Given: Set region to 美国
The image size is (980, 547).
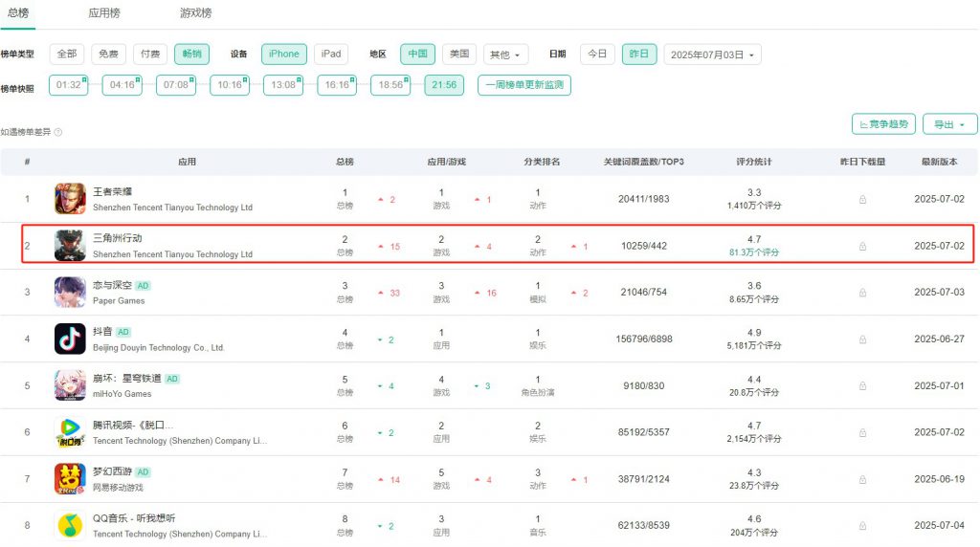Looking at the screenshot, I should tap(459, 55).
